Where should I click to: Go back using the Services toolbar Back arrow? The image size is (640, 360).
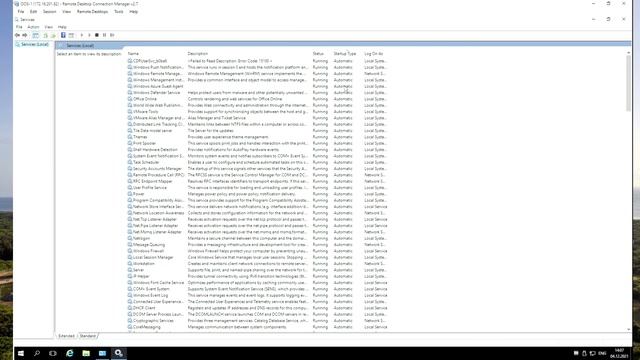18,36
